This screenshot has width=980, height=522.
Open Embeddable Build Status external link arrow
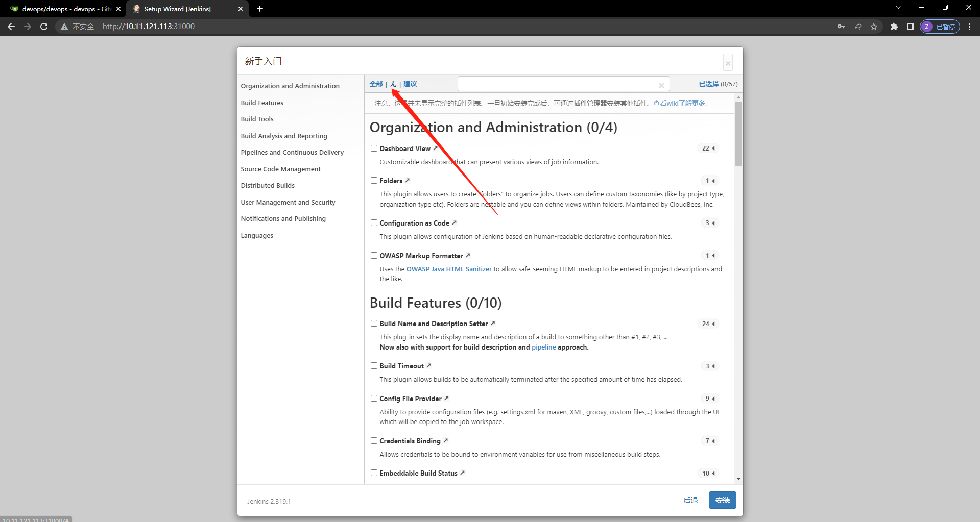pyautogui.click(x=462, y=473)
